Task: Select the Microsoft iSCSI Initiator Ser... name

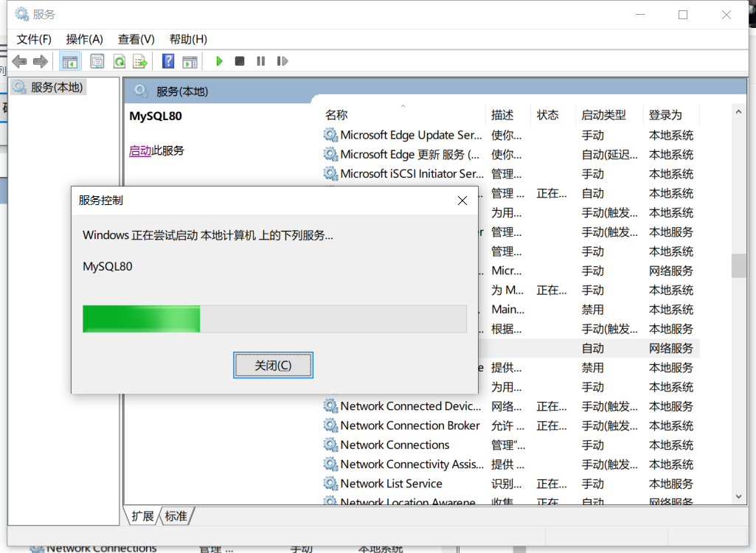Action: pyautogui.click(x=412, y=173)
